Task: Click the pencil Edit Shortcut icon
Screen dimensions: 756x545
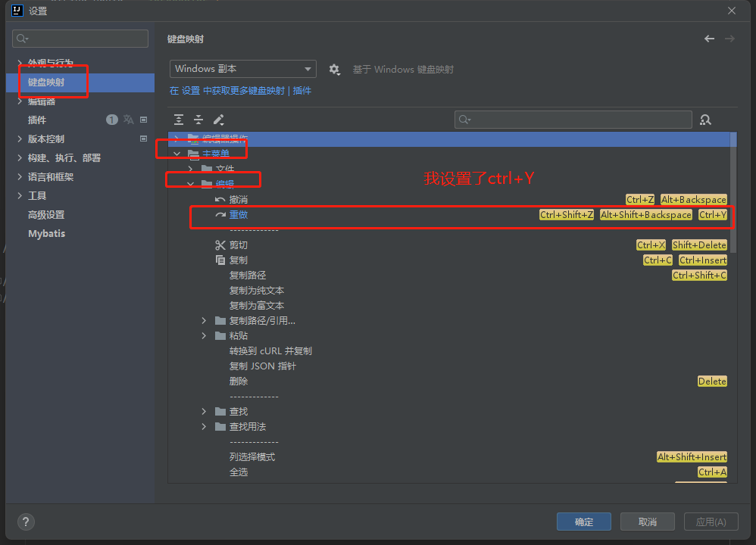Action: tap(218, 120)
